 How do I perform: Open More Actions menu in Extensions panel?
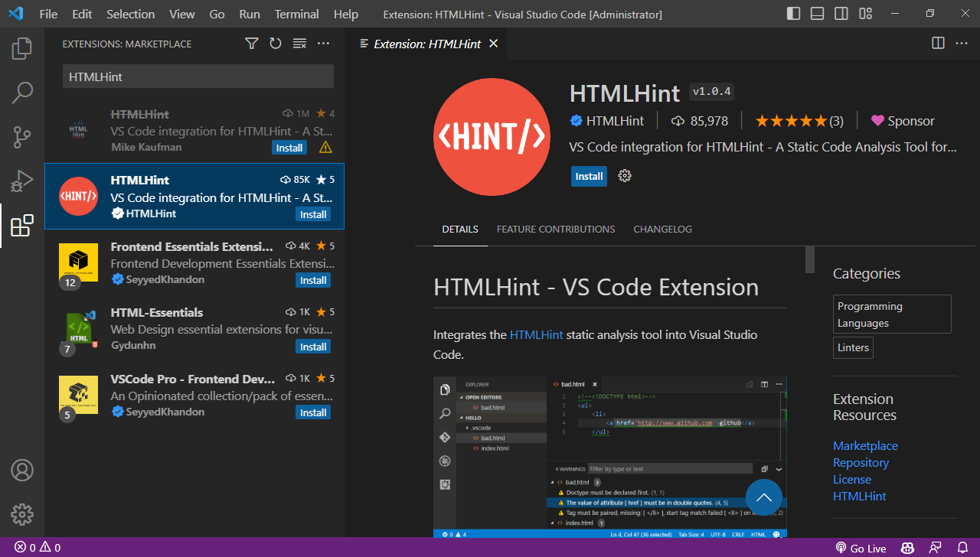pos(323,44)
